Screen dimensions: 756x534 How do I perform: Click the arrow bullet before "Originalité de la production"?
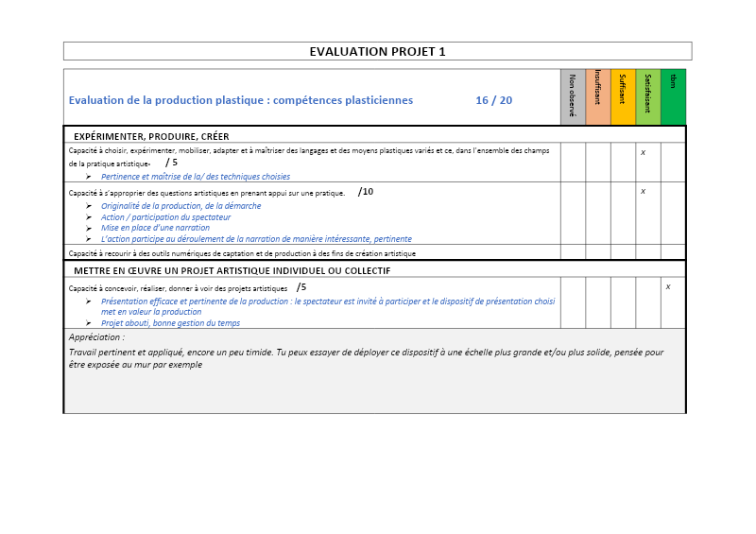click(x=89, y=206)
